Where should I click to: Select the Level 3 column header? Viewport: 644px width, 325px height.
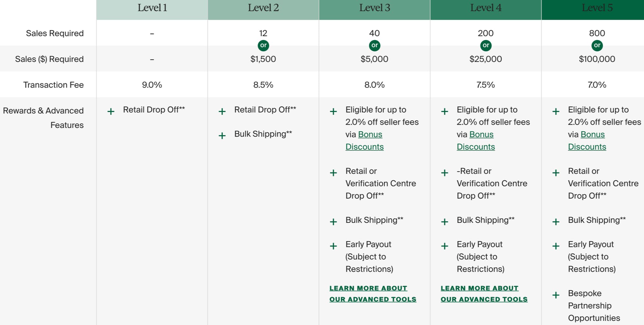pyautogui.click(x=374, y=8)
